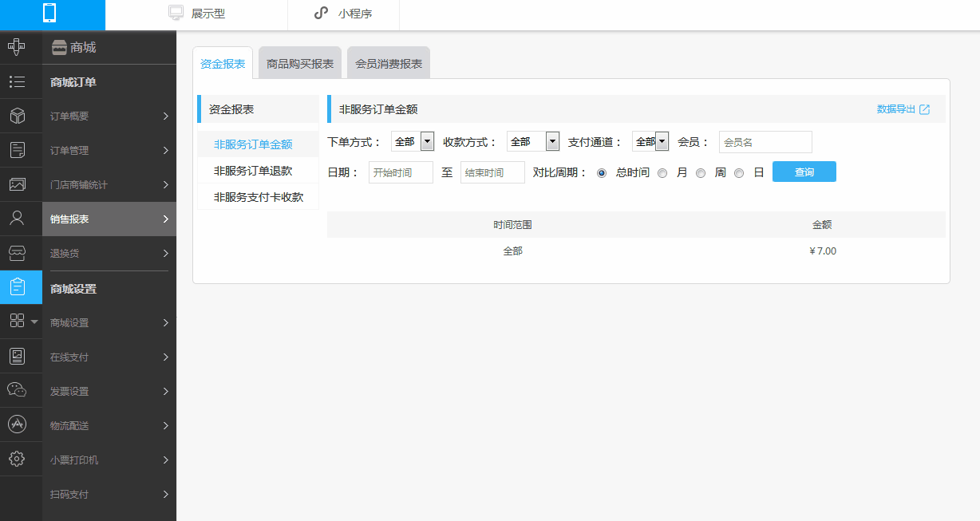The width and height of the screenshot is (980, 521).
Task: Open 物流配送 sidebar menu item
Action: click(x=109, y=425)
